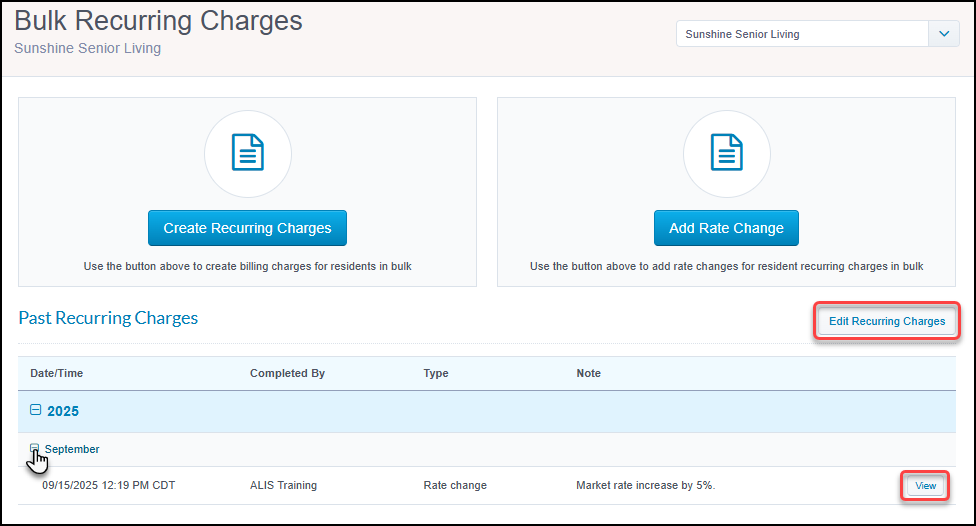Select the 09/15/2025 12:19 PM CDT cell
This screenshot has height=526, width=976.
[x=109, y=485]
